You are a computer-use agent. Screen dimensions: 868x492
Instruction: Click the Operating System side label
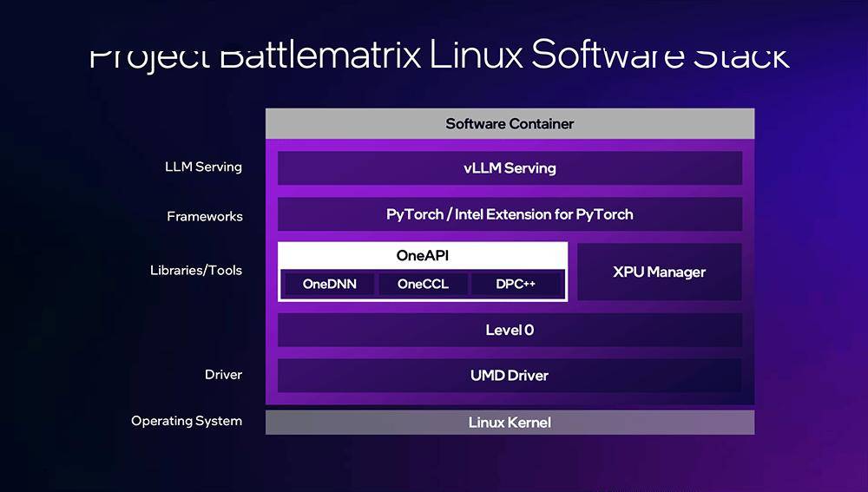187,421
